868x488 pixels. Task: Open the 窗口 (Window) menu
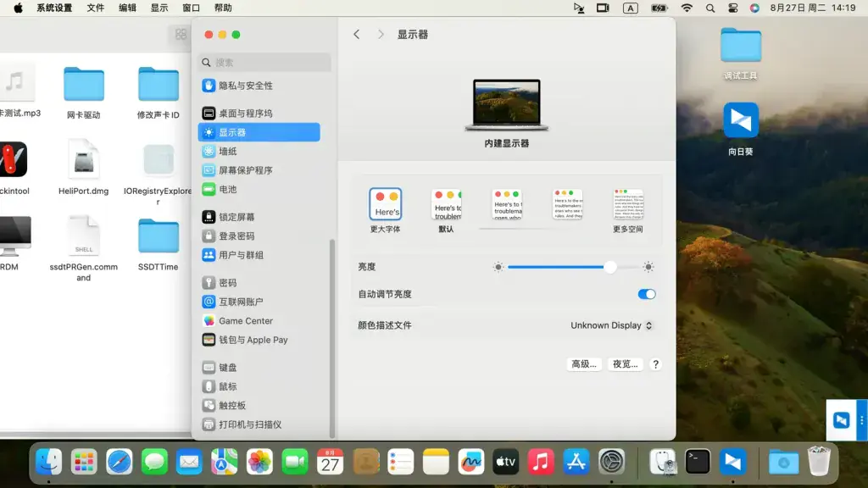(191, 8)
